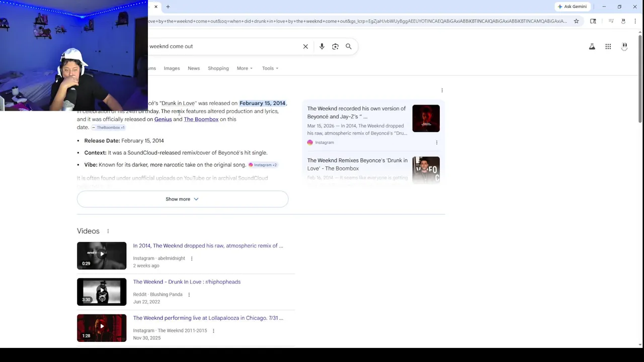This screenshot has height=362, width=644.
Task: Click the 'Vibe:' bullet text
Action: tap(91, 165)
